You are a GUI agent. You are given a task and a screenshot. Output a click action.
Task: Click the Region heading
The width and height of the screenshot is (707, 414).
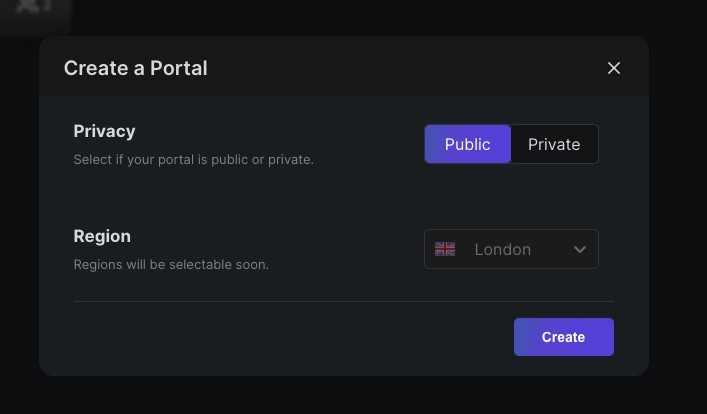pyautogui.click(x=102, y=236)
